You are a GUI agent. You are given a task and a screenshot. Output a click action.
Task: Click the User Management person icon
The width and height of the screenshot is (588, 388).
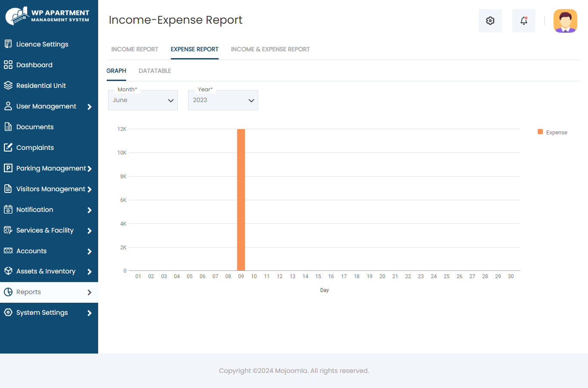pos(8,106)
